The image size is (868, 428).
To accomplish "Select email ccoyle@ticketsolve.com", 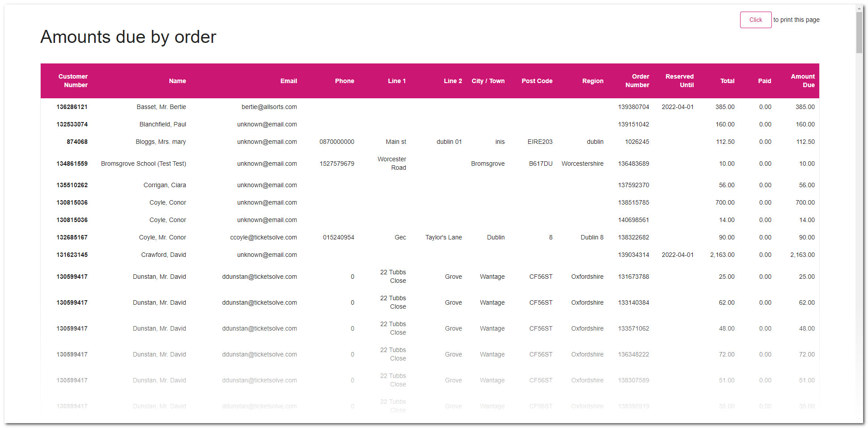I will (263, 237).
